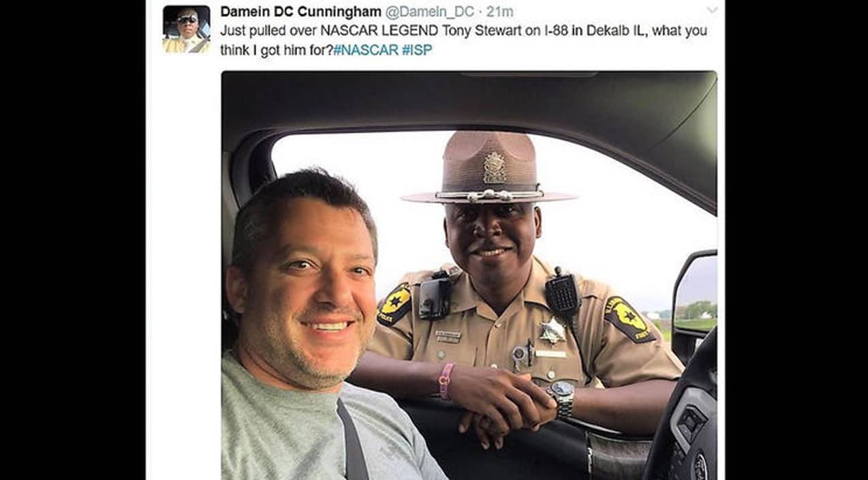
Task: Click the star badge on trooper's chest
Action: coord(552,331)
